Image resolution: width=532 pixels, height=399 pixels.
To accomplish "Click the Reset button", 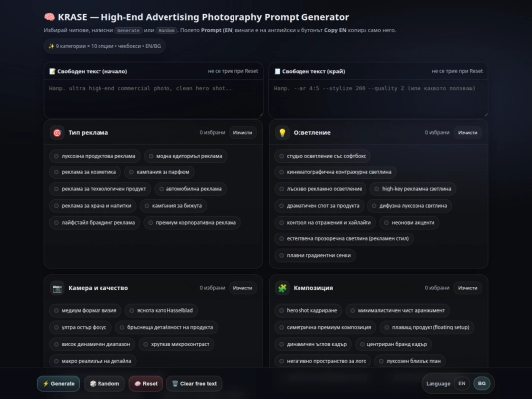I will point(146,384).
